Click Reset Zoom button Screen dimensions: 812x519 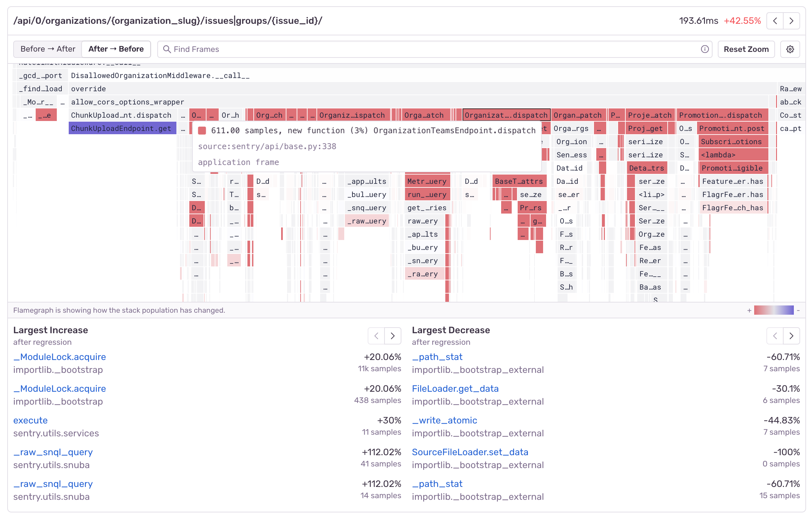tap(746, 49)
